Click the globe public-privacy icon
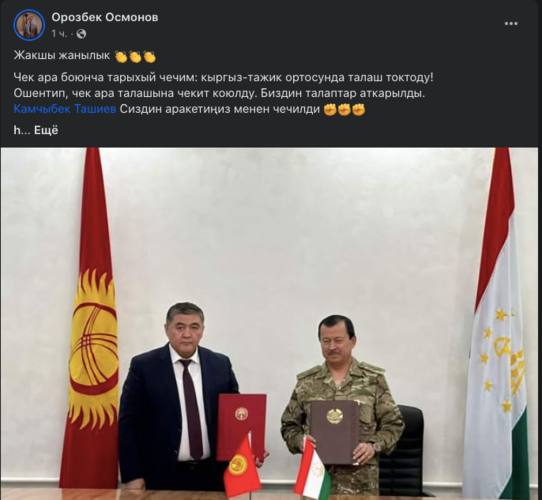Screen dimensions: 542x500 (81, 34)
